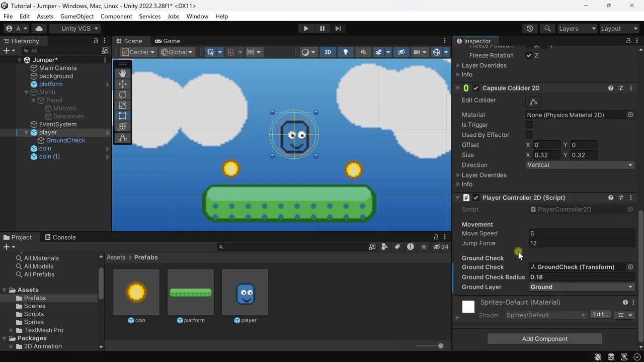Screen dimensions: 644x362
Task: Select the Rect tool
Action: coord(122,116)
